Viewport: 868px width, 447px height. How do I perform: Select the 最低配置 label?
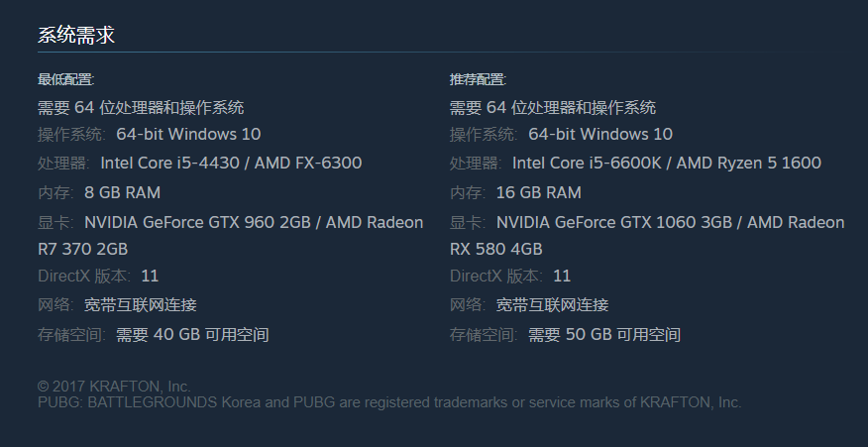[65, 79]
